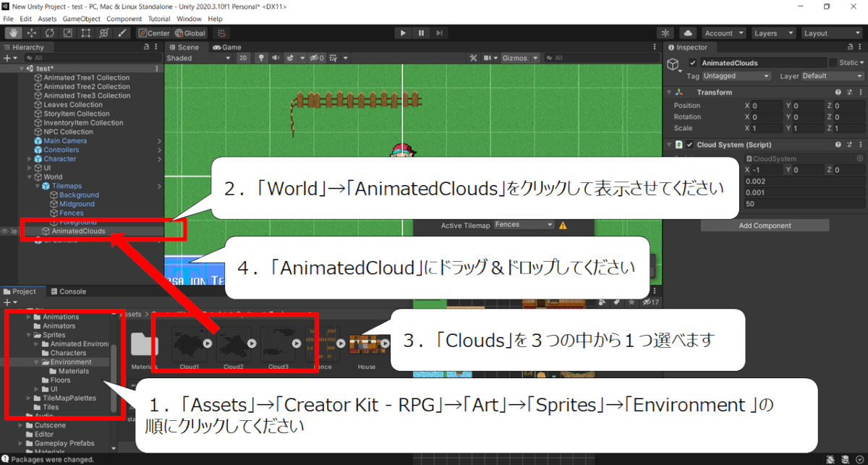Select Main Camera in Hierarchy

[65, 141]
